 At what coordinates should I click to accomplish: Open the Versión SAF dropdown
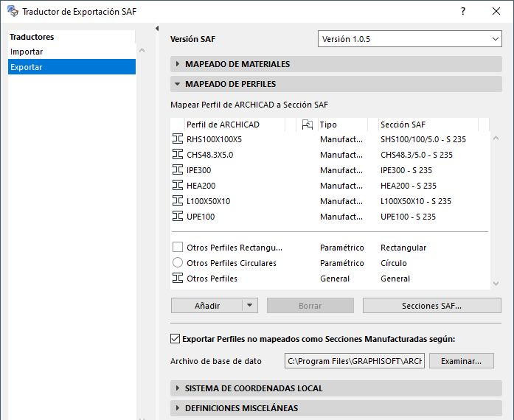click(x=410, y=39)
